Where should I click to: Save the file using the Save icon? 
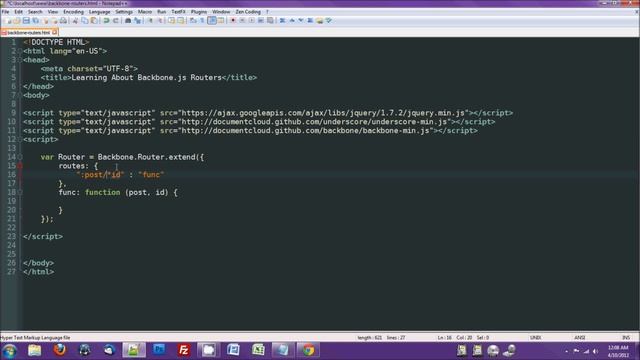coord(26,20)
